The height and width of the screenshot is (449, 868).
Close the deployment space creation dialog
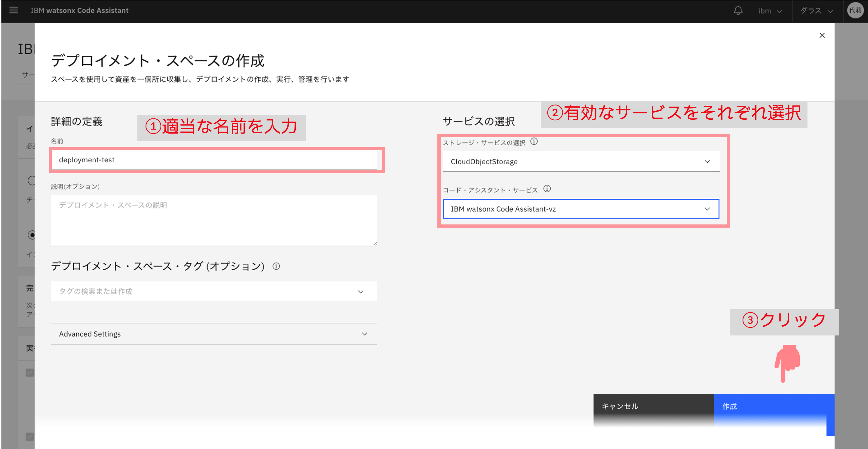[822, 35]
